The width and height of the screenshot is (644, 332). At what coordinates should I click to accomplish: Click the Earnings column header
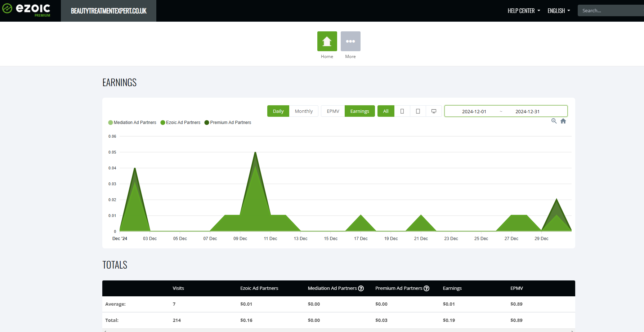(452, 288)
